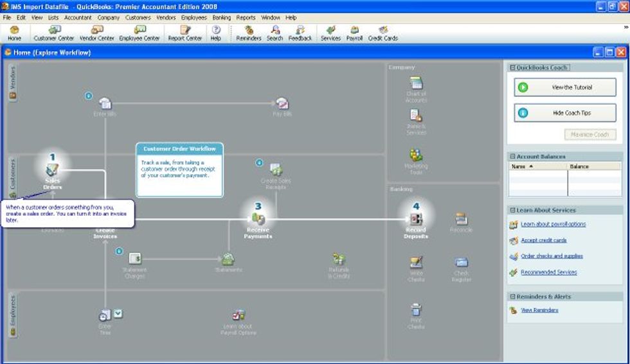Screen dimensions: 630x364
Task: Open the Window menu
Action: (271, 18)
